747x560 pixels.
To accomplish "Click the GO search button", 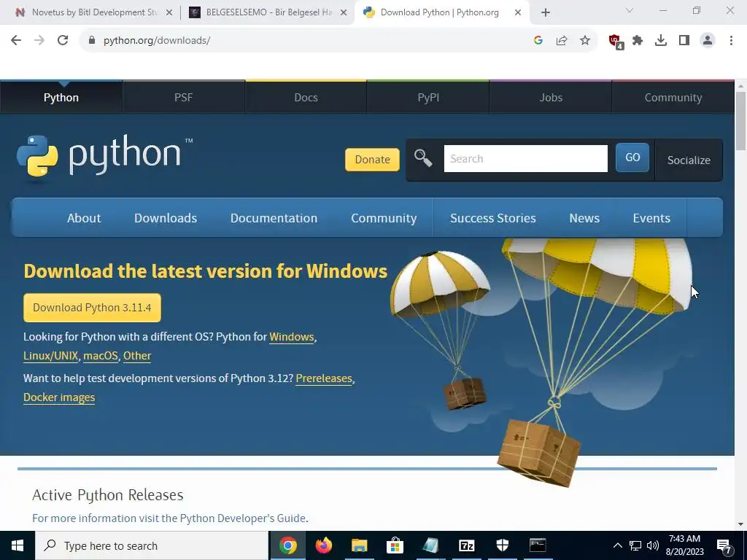I will [x=632, y=157].
